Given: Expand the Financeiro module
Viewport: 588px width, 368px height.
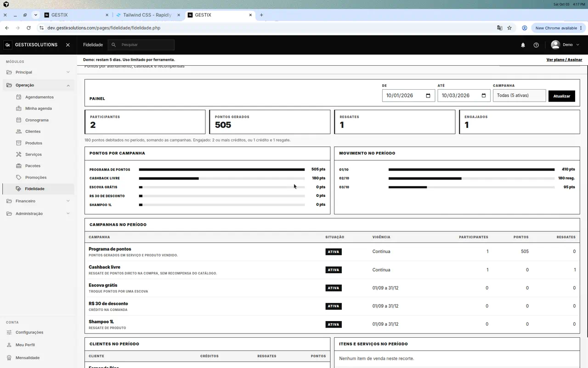Looking at the screenshot, I should [38, 201].
